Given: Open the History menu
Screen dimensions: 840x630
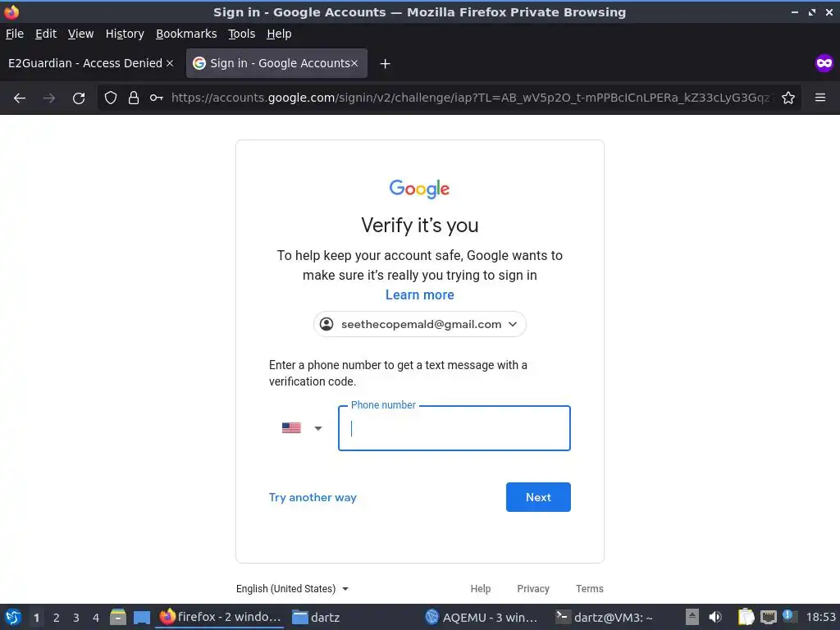Looking at the screenshot, I should click(125, 34).
